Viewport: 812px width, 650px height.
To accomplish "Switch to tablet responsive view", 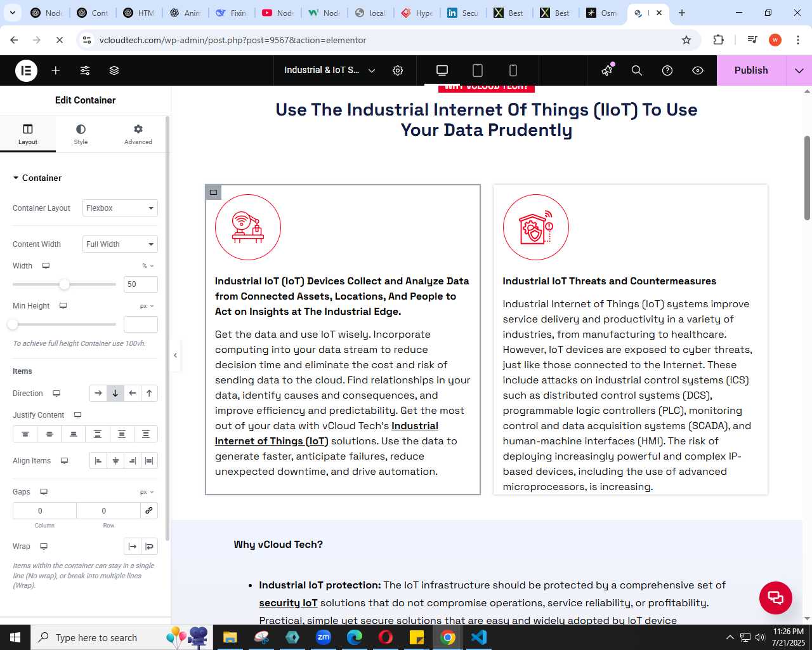I will pos(478,70).
